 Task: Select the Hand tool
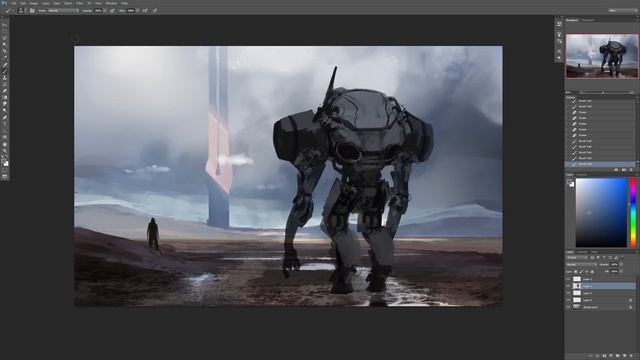5,144
